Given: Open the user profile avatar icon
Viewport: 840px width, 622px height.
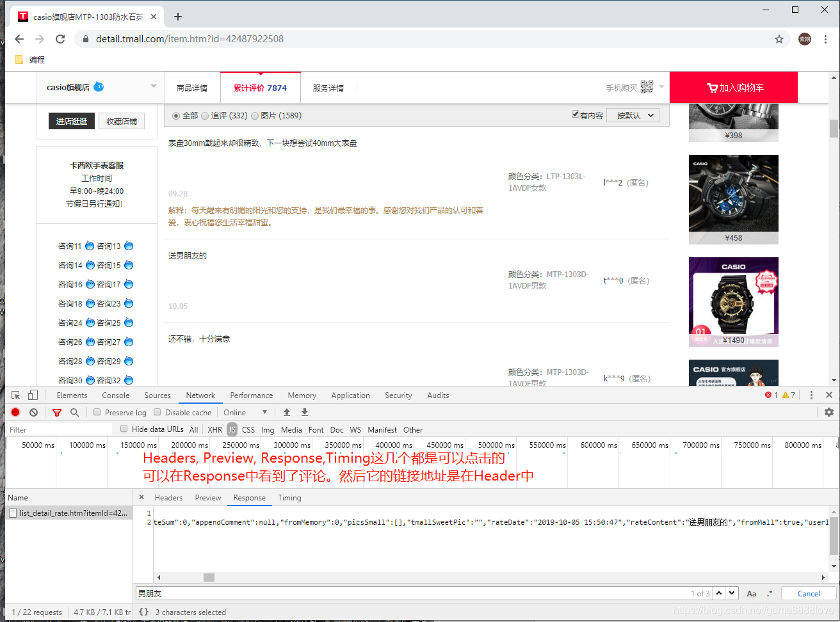Looking at the screenshot, I should pyautogui.click(x=805, y=39).
